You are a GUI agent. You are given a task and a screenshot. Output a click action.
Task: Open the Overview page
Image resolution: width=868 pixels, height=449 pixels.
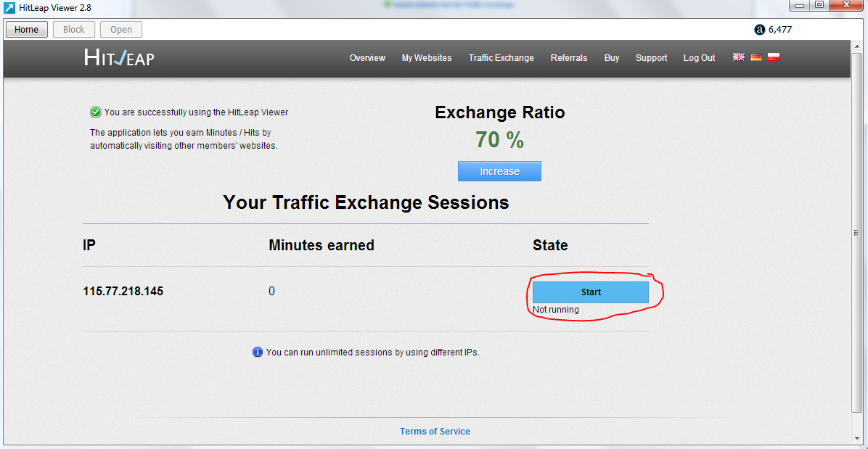click(367, 57)
